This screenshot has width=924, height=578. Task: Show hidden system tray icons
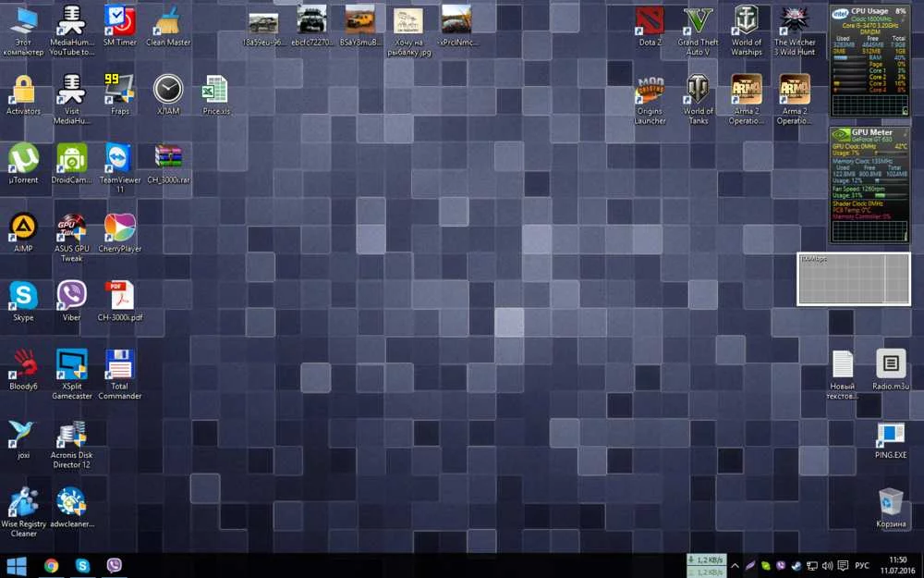tap(735, 566)
